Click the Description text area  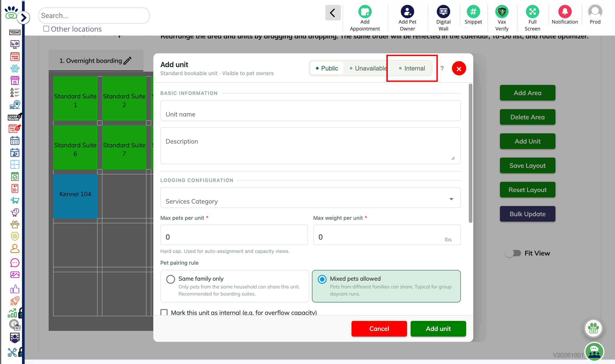coord(310,146)
